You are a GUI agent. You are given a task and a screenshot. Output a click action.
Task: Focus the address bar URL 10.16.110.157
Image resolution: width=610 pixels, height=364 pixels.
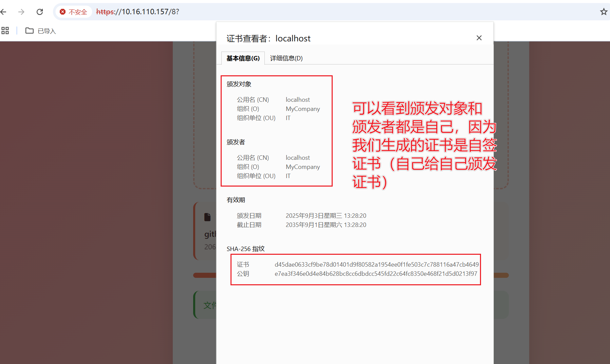click(137, 12)
